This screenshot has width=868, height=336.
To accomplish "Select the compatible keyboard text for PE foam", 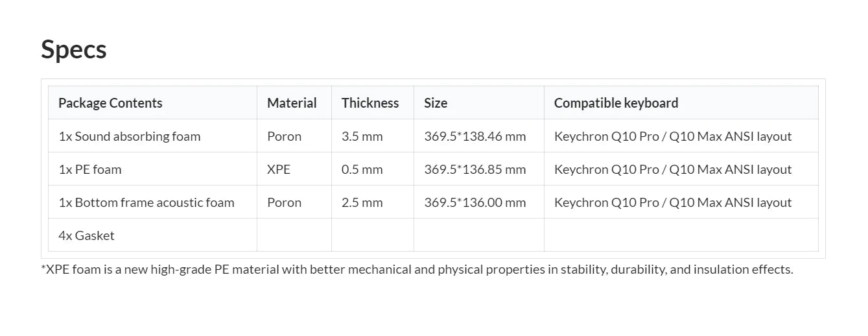I will click(673, 169).
